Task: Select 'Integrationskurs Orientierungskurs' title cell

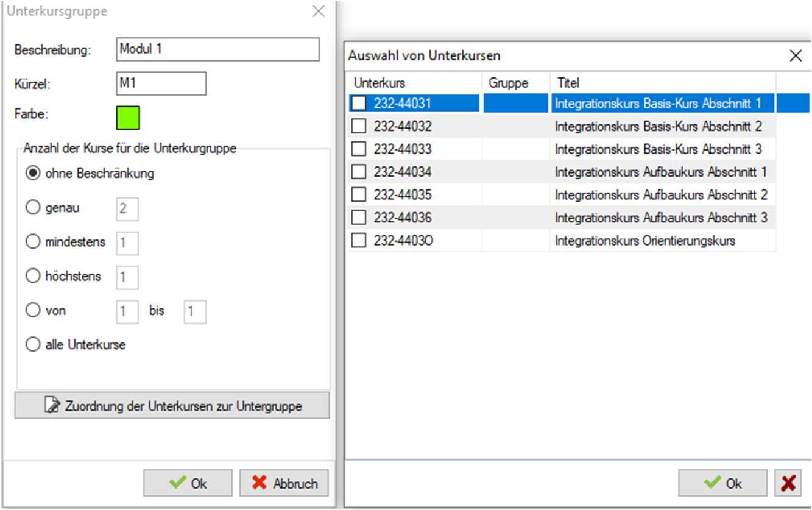Action: point(663,241)
